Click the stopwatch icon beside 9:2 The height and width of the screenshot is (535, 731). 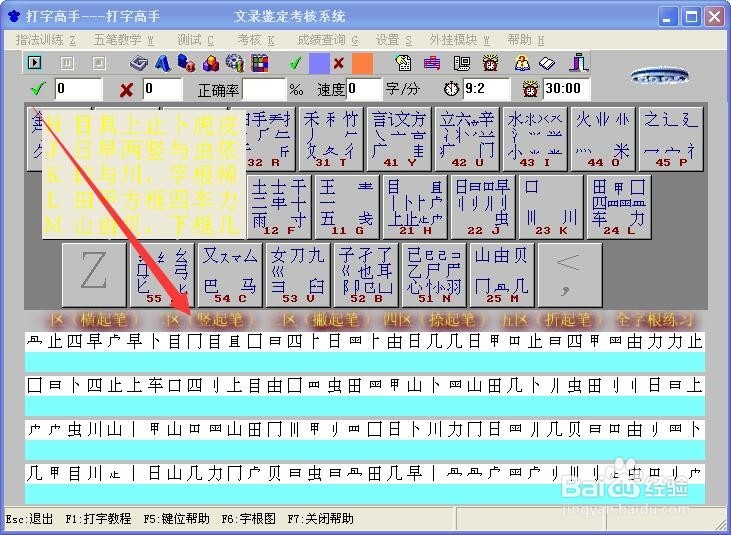tap(451, 89)
